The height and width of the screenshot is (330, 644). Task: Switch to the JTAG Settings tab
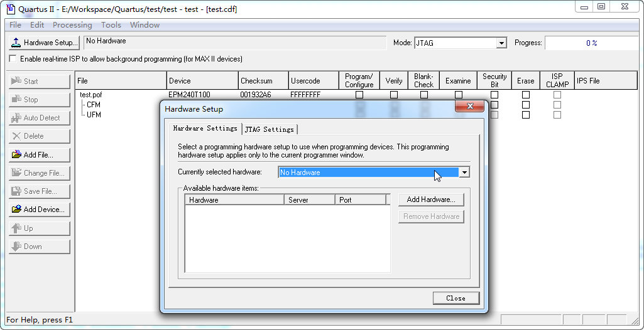(x=270, y=129)
